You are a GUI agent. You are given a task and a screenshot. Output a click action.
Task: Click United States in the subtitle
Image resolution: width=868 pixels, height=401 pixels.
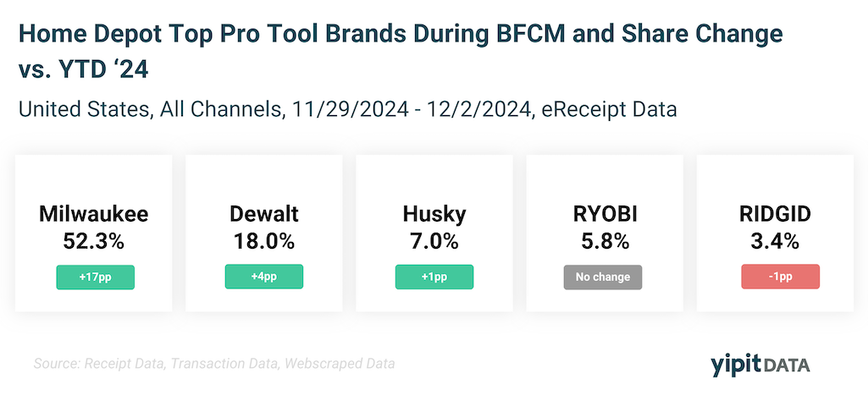[80, 110]
